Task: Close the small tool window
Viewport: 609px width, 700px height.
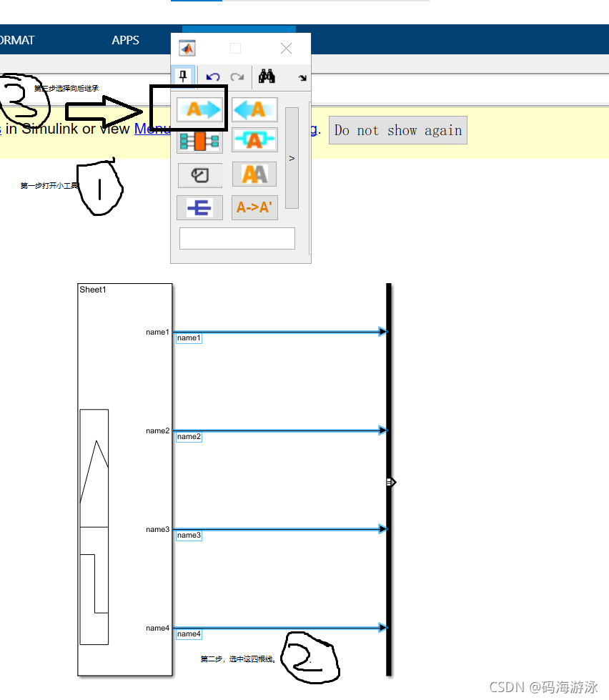Action: (286, 48)
